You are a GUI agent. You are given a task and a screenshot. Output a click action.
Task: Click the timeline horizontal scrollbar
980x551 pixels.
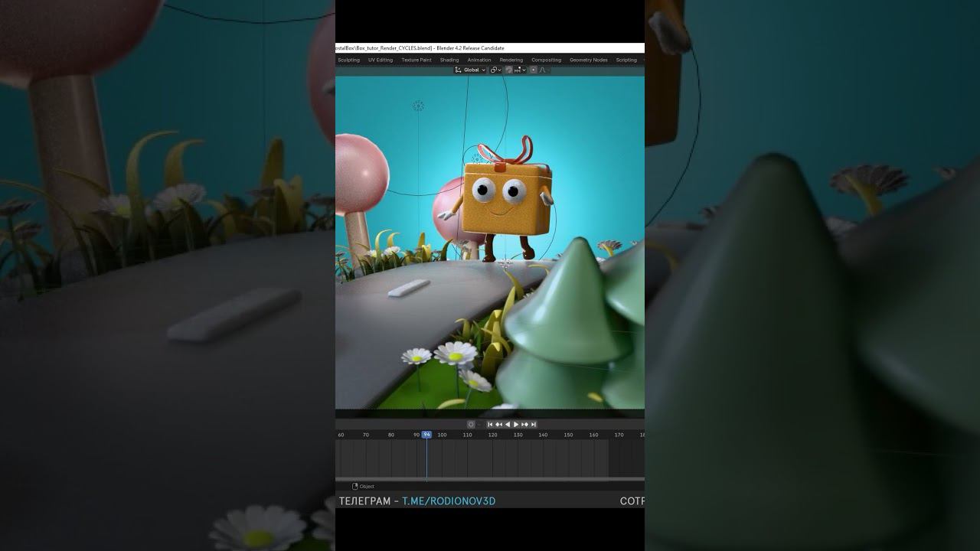tap(490, 479)
